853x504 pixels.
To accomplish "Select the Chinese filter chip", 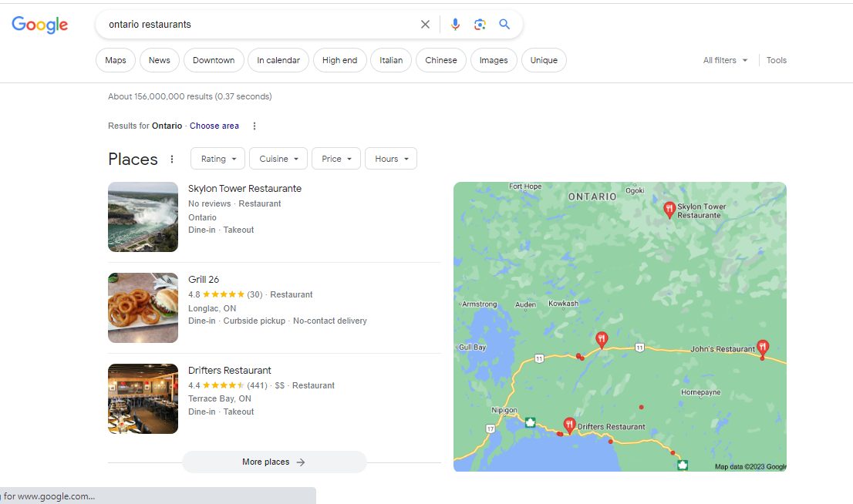I will point(440,60).
